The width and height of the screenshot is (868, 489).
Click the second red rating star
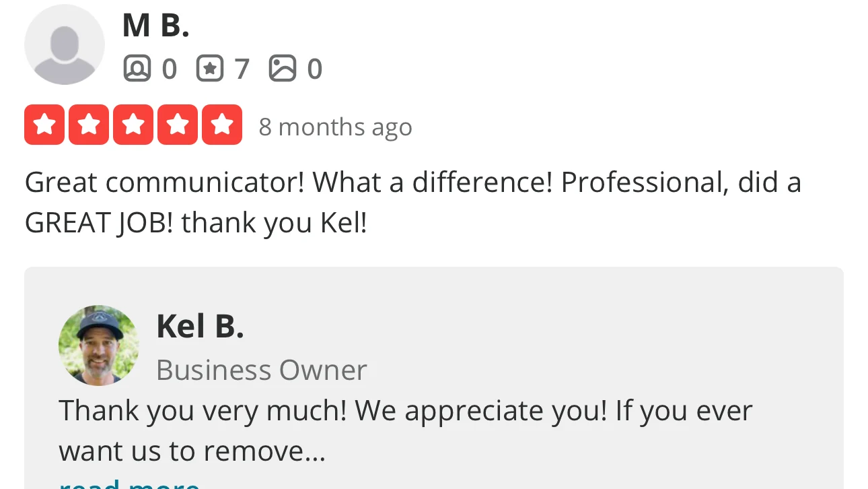coord(89,125)
